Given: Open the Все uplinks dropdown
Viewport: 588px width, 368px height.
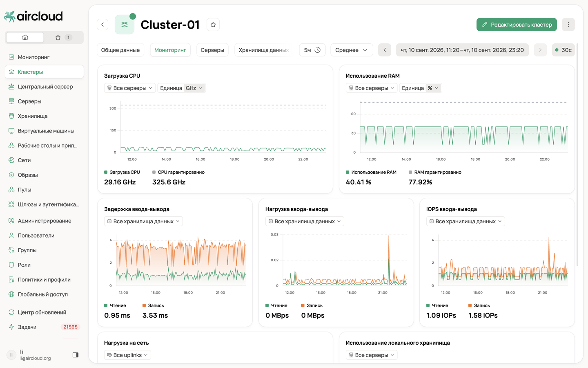Looking at the screenshot, I should [127, 355].
